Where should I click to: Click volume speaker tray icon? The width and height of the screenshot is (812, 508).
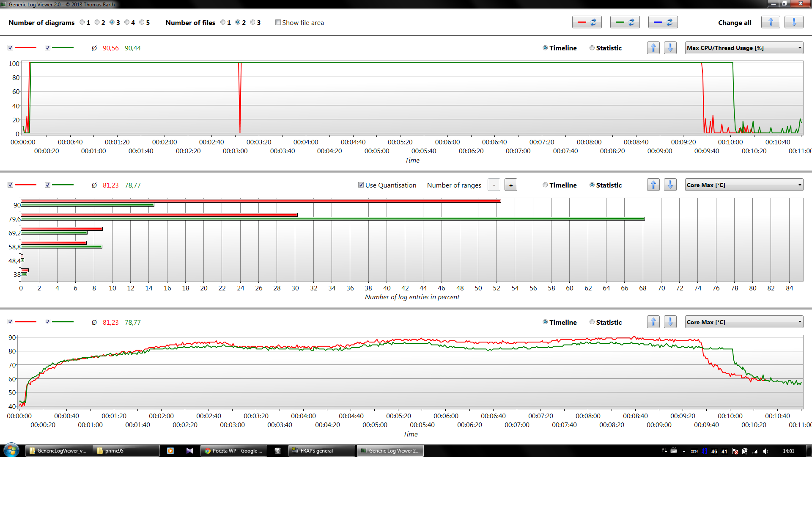point(766,451)
